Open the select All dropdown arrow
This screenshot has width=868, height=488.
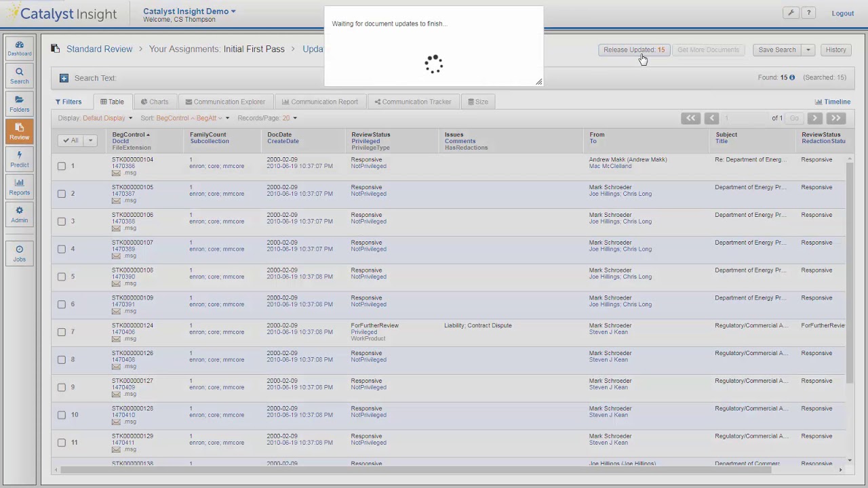(x=90, y=140)
